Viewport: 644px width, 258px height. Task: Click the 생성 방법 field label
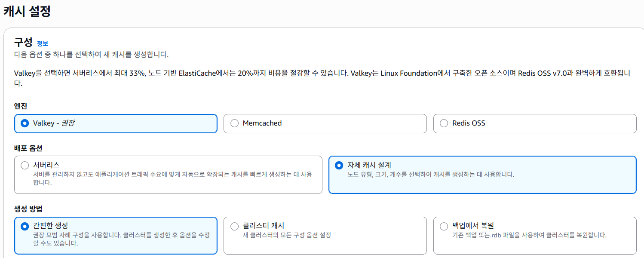(x=28, y=209)
